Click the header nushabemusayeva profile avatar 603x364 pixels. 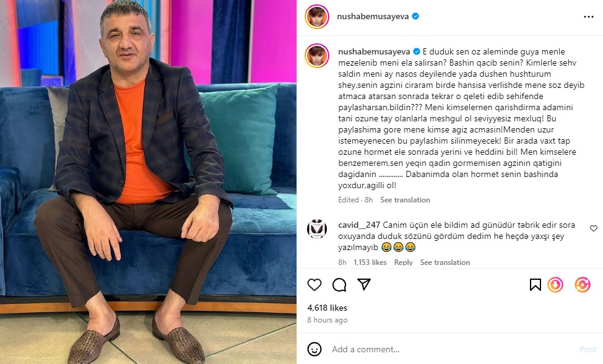[x=317, y=17]
